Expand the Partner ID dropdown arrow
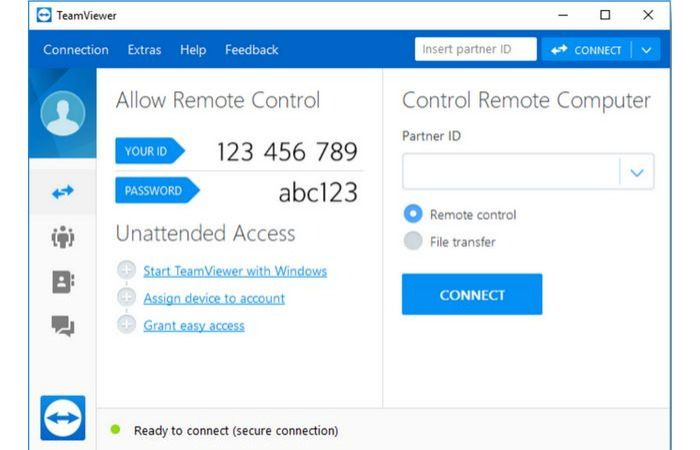 pyautogui.click(x=636, y=173)
